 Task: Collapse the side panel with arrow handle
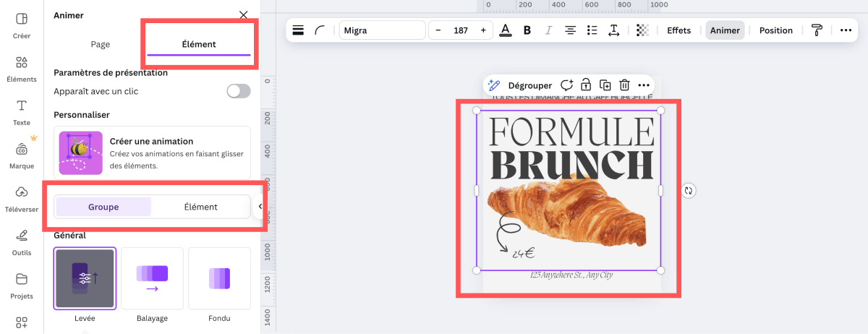pyautogui.click(x=260, y=207)
